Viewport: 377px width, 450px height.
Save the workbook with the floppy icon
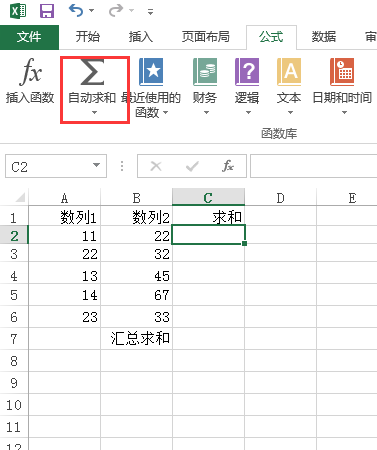pyautogui.click(x=47, y=11)
